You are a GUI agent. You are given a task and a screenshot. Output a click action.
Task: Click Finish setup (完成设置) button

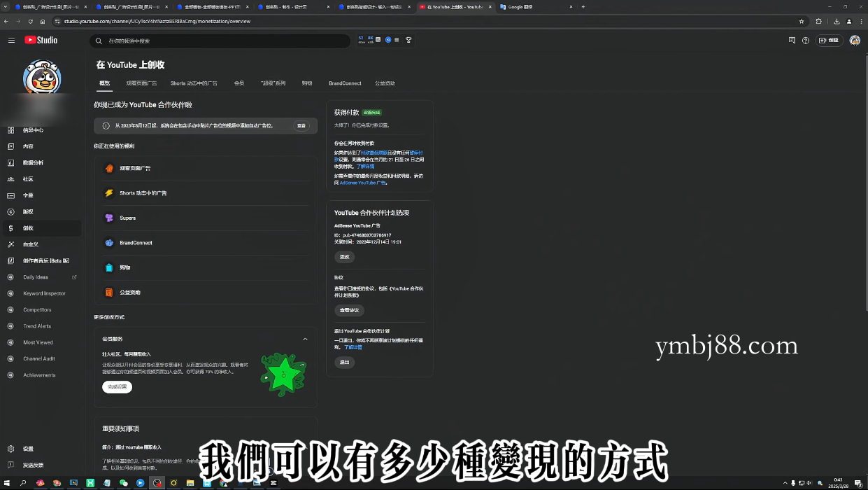[x=118, y=386]
